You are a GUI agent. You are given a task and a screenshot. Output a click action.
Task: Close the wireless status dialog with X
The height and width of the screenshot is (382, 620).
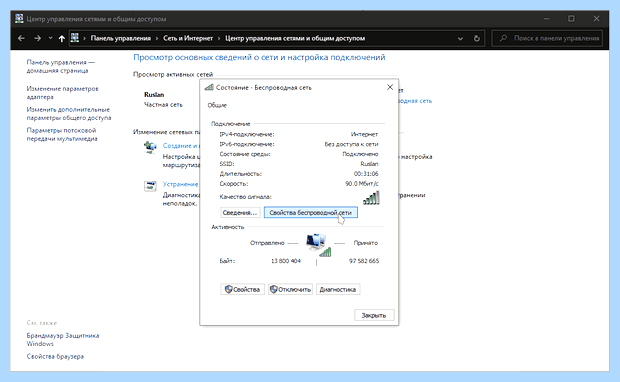click(390, 87)
